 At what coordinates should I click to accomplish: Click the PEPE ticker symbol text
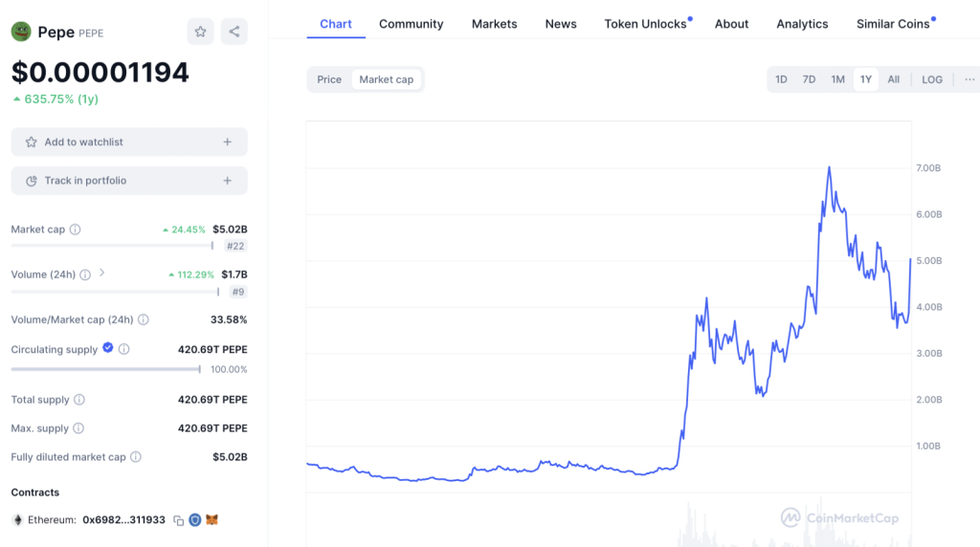pyautogui.click(x=91, y=33)
